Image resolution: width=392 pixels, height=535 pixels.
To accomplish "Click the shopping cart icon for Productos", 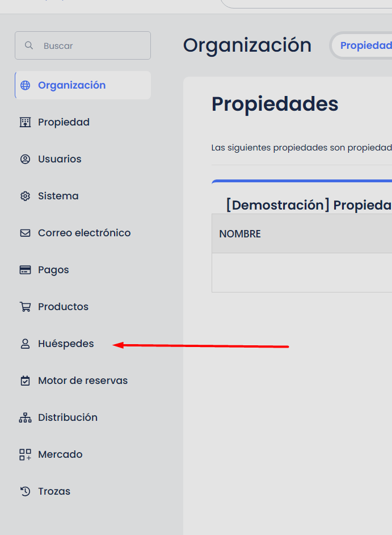I will click(x=25, y=307).
